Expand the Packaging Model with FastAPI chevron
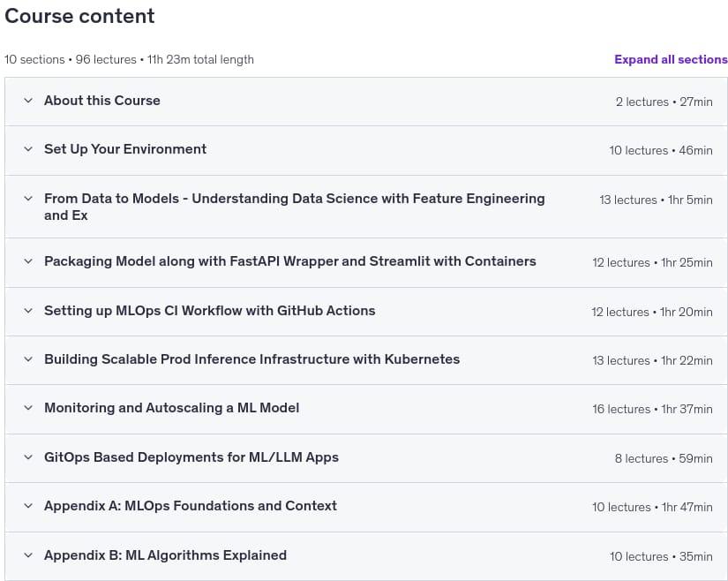728x581 pixels. coord(28,261)
